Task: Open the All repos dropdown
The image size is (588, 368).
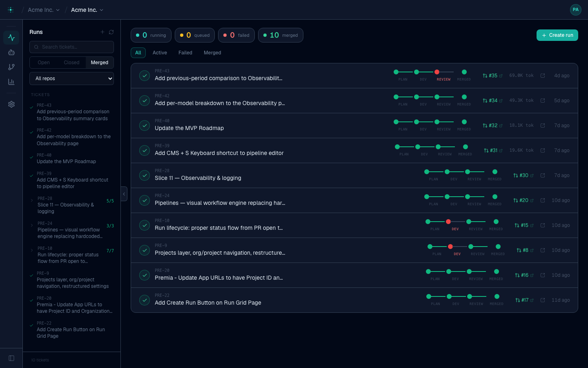Action: point(71,79)
